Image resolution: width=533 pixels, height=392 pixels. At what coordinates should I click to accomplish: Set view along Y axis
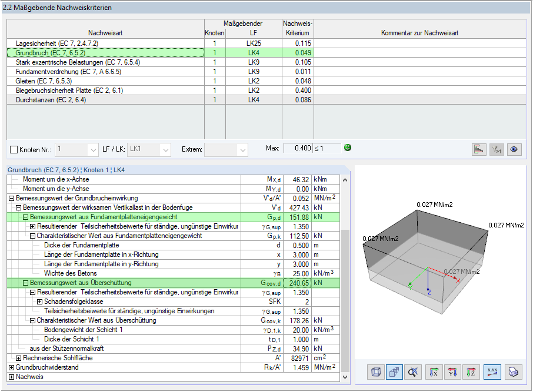coord(452,372)
